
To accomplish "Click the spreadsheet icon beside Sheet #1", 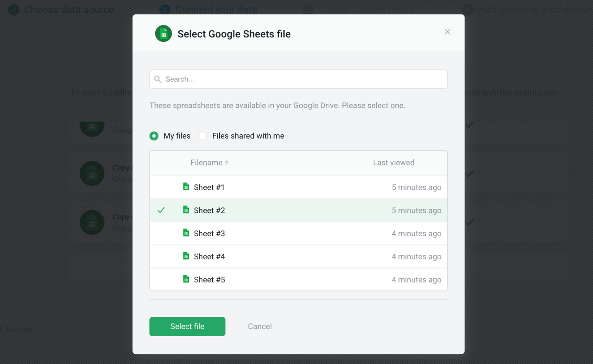I will coord(186,187).
